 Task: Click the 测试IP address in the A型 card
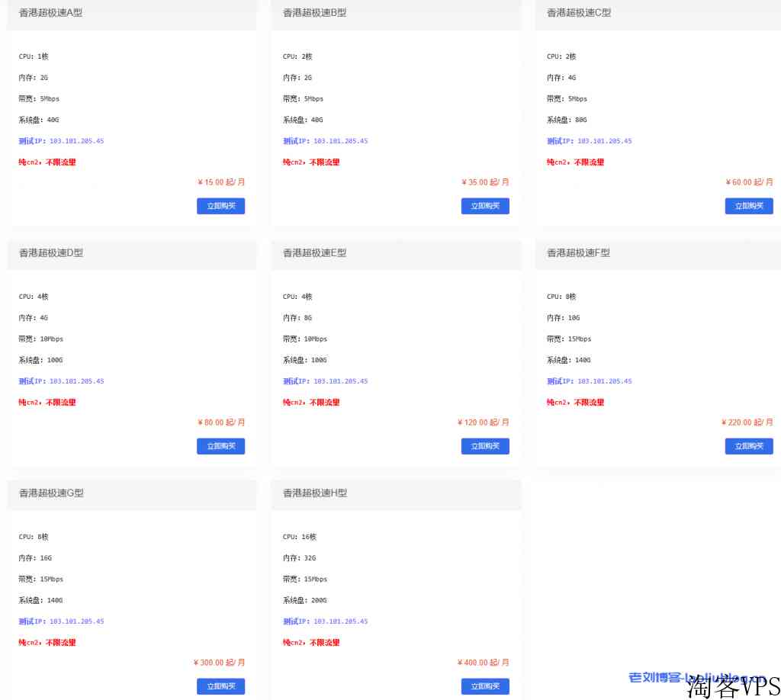76,141
